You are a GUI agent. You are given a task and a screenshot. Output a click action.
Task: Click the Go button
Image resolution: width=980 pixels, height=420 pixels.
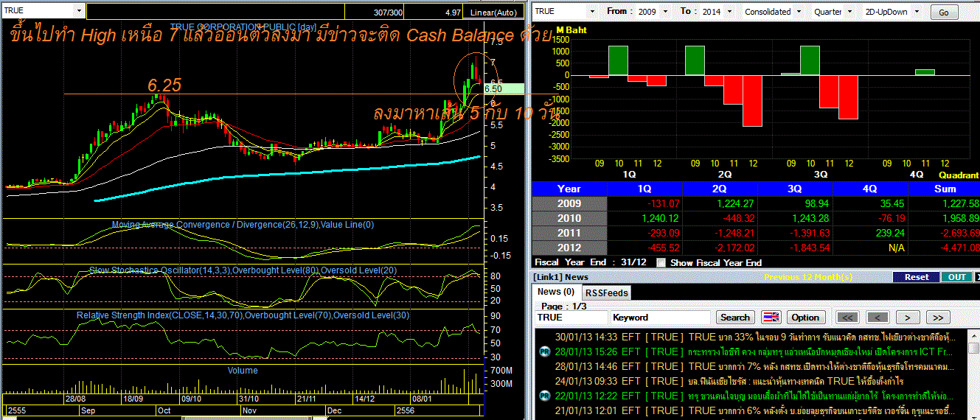(944, 13)
